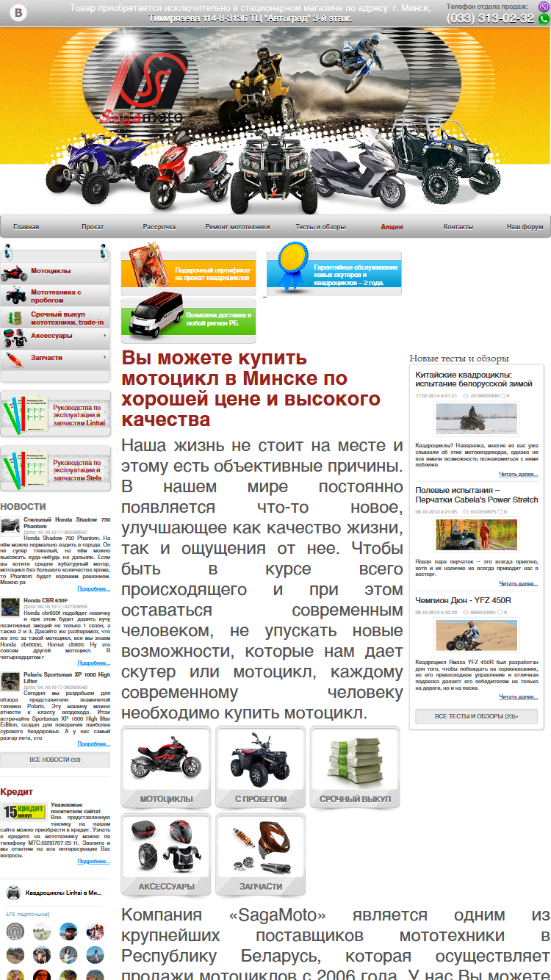Open the С ПРОБЕГОМ category tile

[261, 768]
